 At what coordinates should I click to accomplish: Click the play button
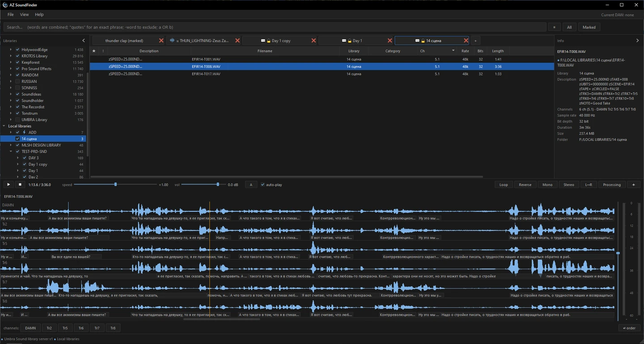(x=8, y=185)
